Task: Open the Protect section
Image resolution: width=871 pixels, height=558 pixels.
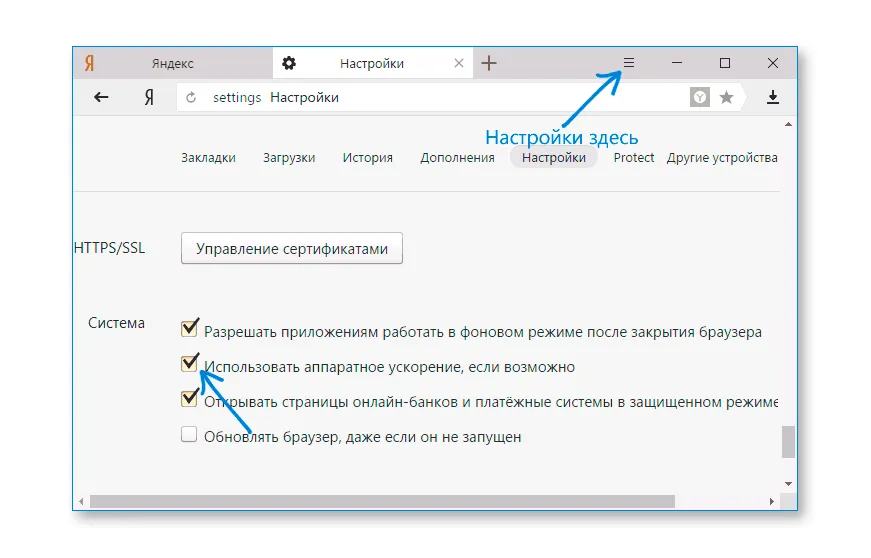Action: (634, 158)
